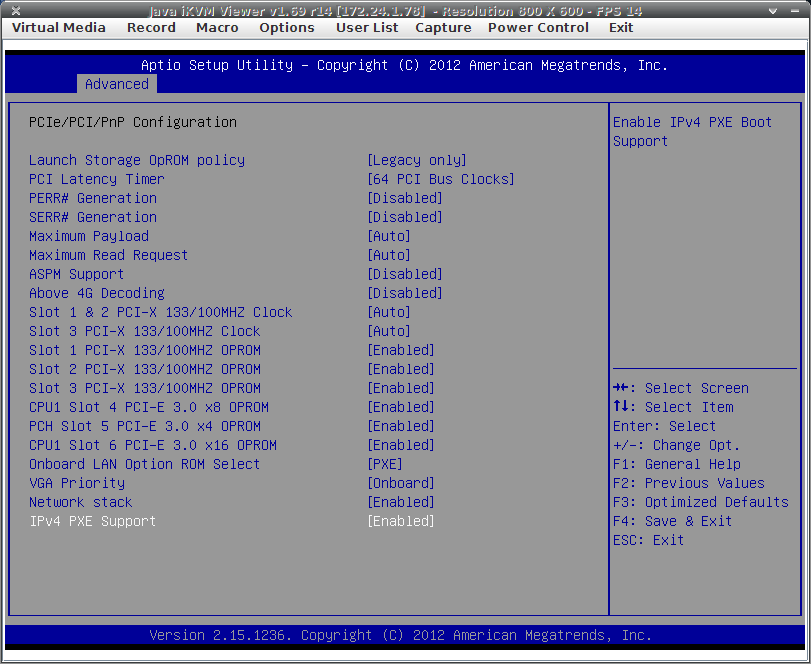Open the User List menu
Viewport: 811px width, 664px height.
pos(366,27)
